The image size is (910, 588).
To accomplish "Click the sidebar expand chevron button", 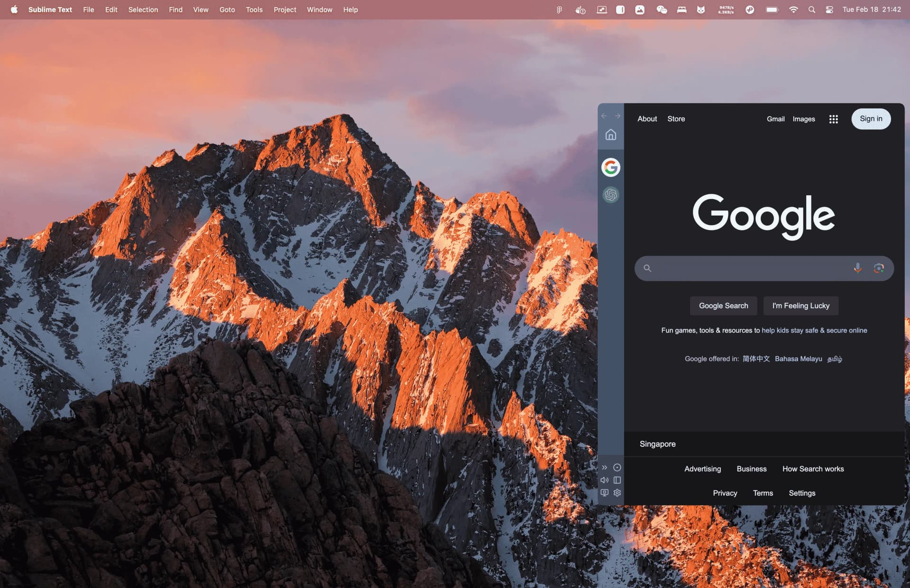I will (604, 468).
